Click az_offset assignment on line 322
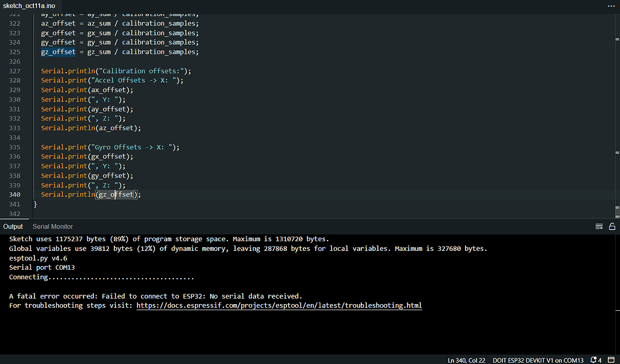 pyautogui.click(x=120, y=24)
